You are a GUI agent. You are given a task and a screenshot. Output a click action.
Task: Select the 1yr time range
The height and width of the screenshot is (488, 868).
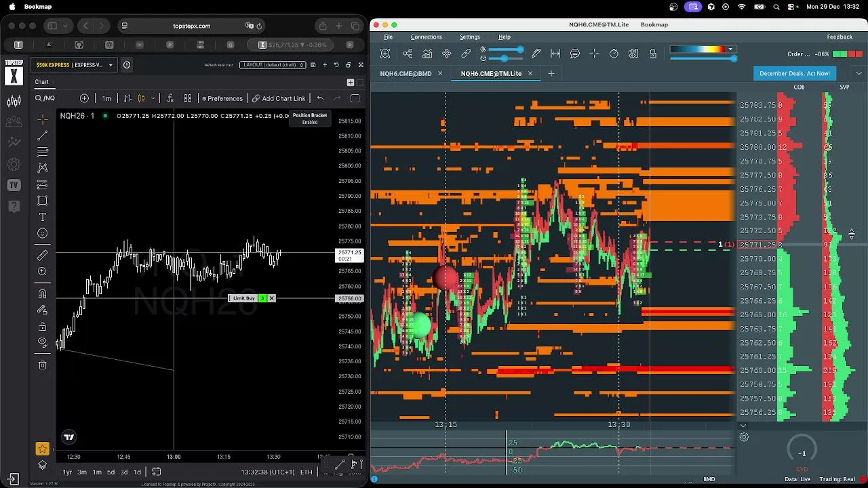tap(67, 472)
